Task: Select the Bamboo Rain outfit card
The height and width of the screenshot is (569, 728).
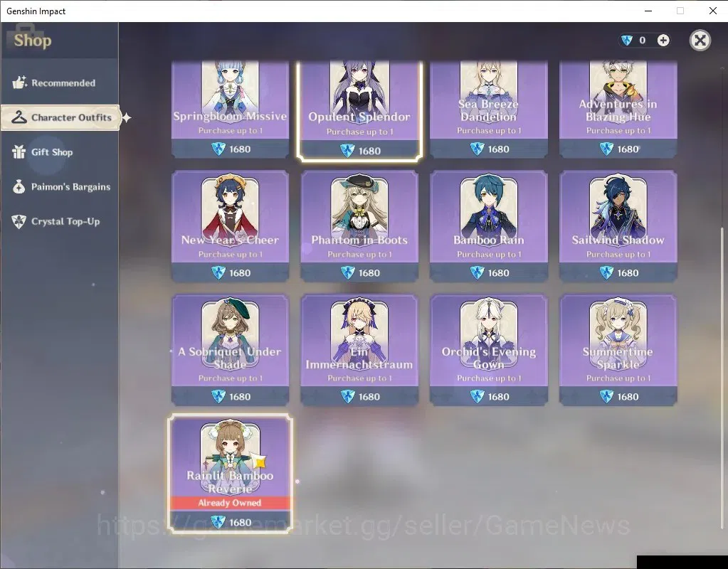Action: (489, 226)
